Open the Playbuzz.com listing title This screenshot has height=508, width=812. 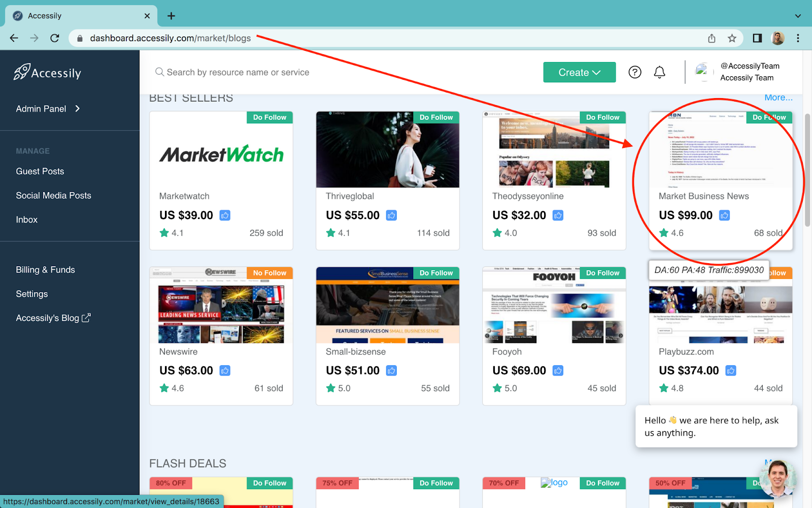coord(686,352)
